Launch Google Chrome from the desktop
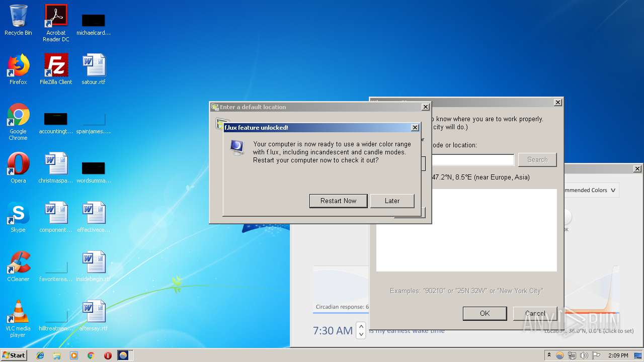644x362 pixels. click(18, 122)
